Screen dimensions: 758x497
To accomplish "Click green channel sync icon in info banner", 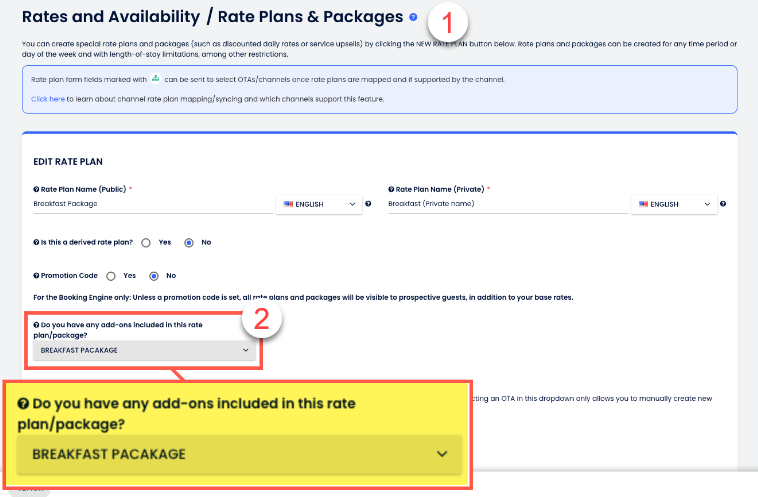I will pos(156,77).
